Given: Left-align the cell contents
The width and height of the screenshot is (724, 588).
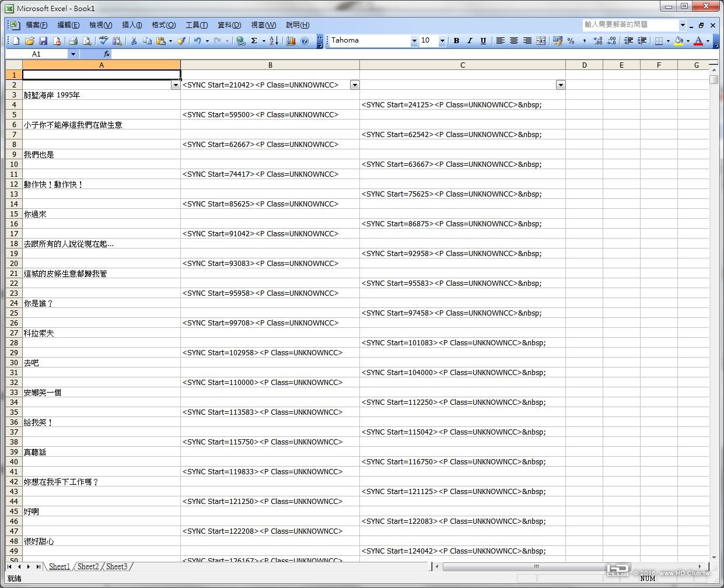Looking at the screenshot, I should [x=500, y=41].
